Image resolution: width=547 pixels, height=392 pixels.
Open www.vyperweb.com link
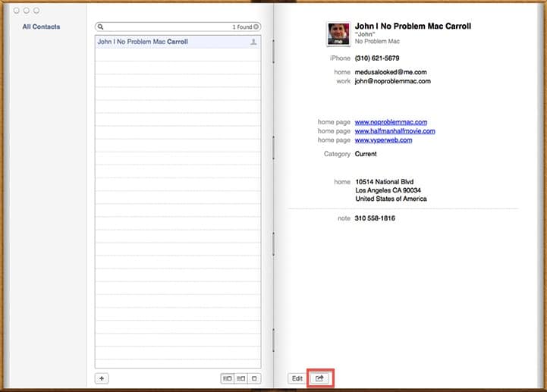383,140
